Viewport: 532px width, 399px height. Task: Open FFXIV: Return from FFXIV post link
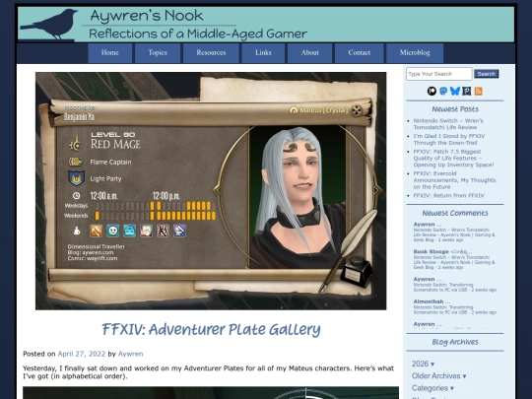point(448,195)
